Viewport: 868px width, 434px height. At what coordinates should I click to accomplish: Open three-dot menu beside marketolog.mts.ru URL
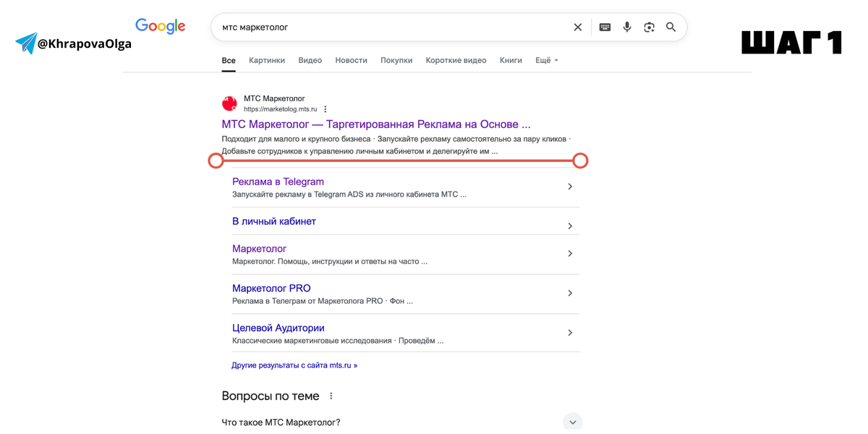325,109
